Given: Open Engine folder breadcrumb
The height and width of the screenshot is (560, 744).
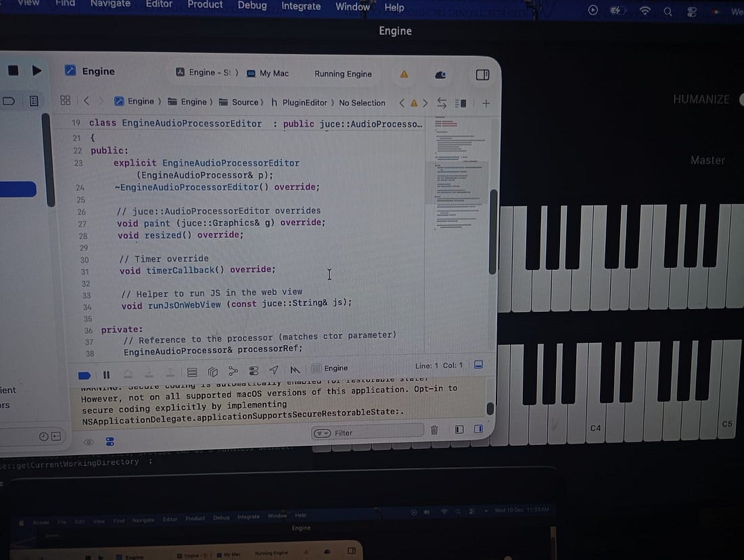Looking at the screenshot, I should (187, 101).
